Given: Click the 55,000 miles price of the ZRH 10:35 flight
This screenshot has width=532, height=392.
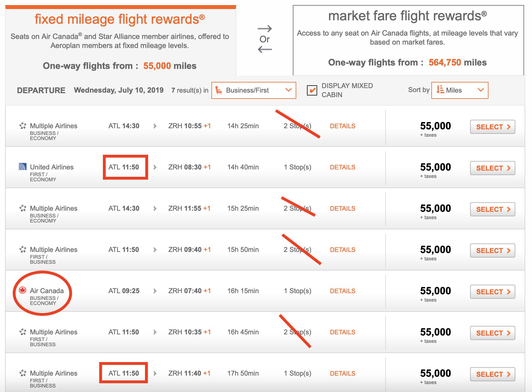Looking at the screenshot, I should tap(435, 332).
